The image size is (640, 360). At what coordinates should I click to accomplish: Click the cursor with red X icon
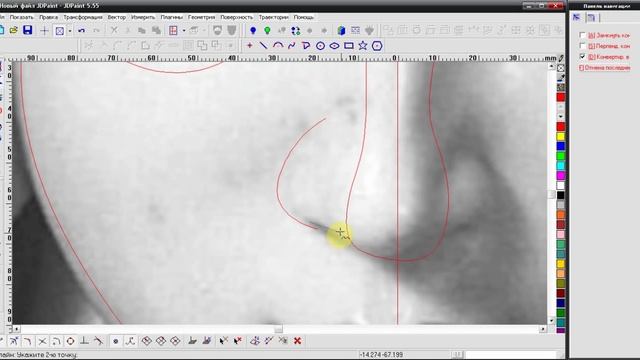[x=238, y=341]
